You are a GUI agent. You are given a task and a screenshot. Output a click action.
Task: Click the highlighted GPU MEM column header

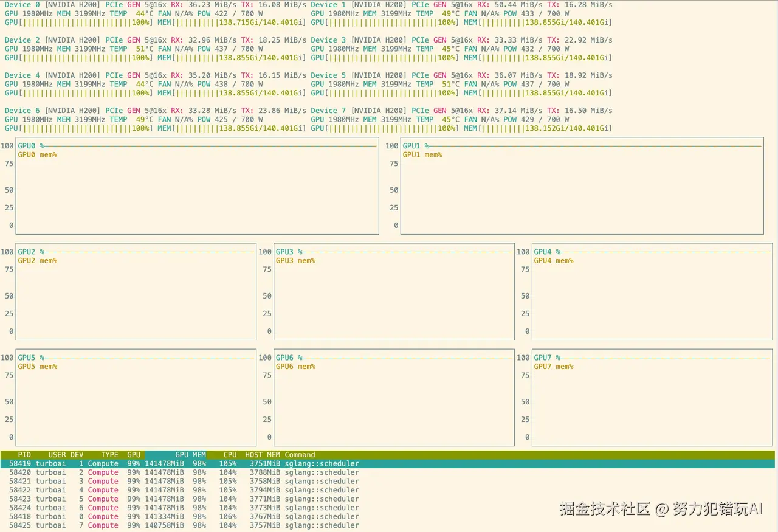190,455
